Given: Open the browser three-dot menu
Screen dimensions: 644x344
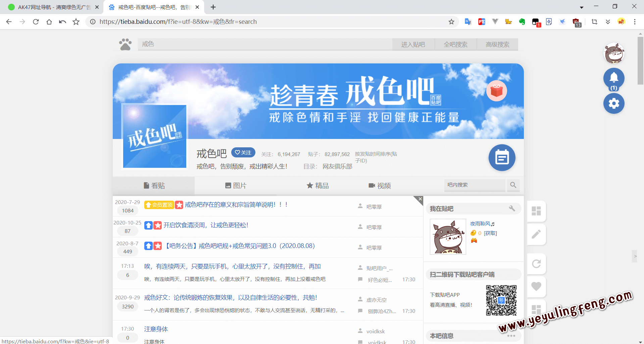Looking at the screenshot, I should coord(635,22).
